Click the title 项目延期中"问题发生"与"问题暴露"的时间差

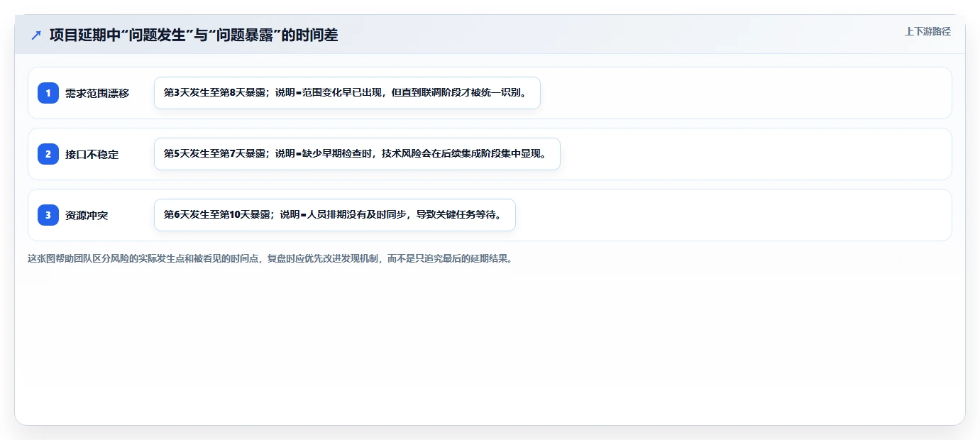[x=194, y=35]
